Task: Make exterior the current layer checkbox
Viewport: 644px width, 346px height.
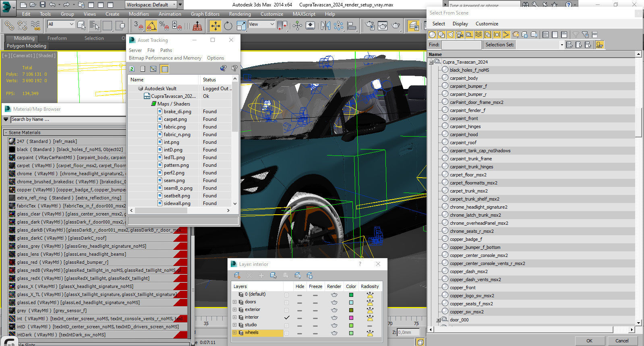Action: pos(287,310)
